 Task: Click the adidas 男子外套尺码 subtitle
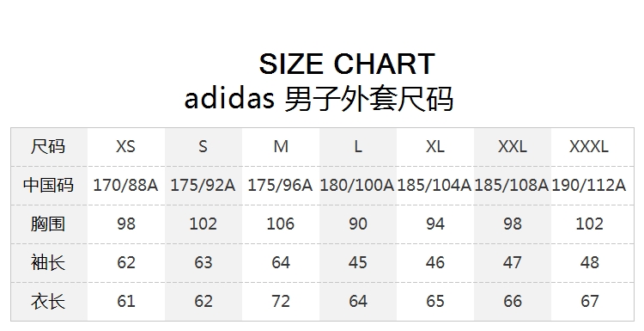(x=319, y=99)
